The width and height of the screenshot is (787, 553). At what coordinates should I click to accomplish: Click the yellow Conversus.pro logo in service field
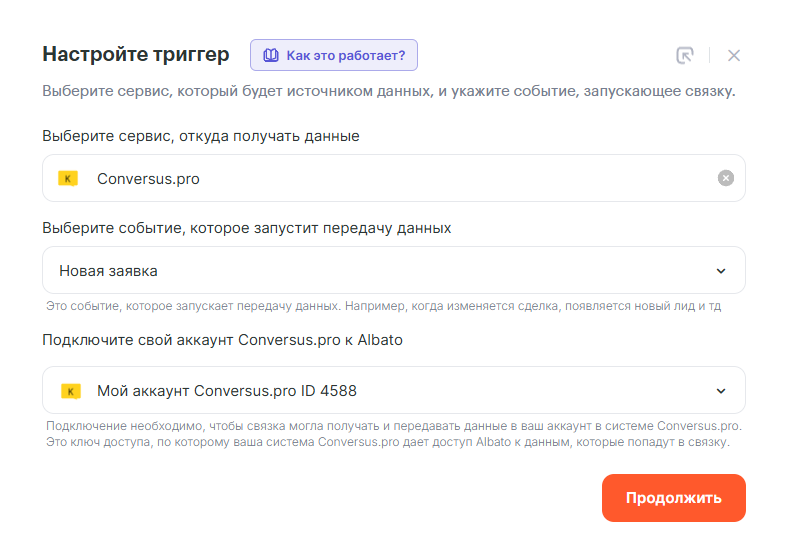pyautogui.click(x=68, y=179)
